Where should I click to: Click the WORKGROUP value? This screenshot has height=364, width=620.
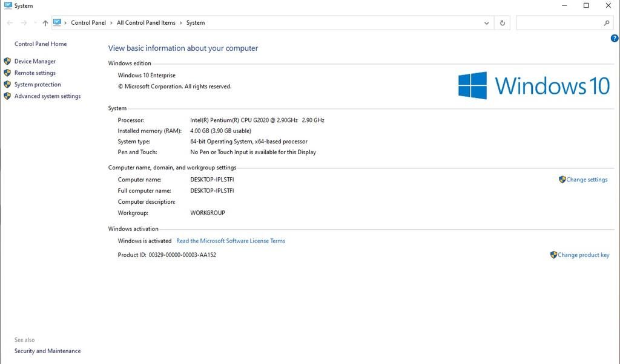pyautogui.click(x=208, y=212)
